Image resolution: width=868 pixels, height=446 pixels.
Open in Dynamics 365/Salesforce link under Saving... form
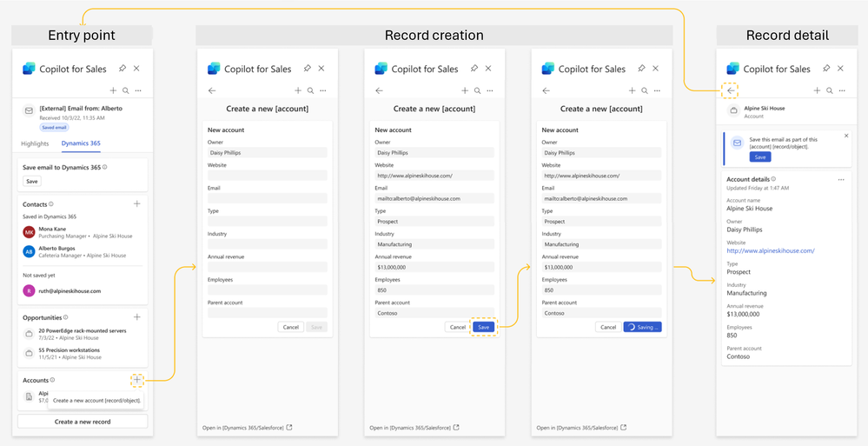(x=582, y=428)
